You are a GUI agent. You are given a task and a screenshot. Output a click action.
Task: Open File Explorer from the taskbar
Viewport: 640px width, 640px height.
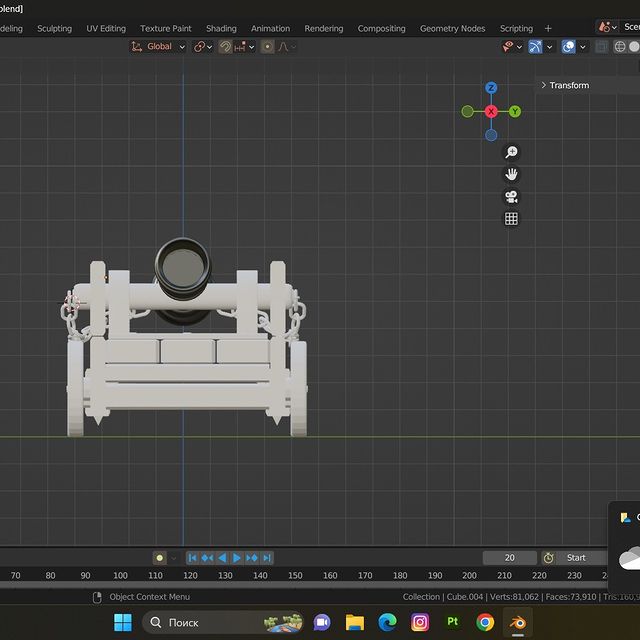coord(355,623)
